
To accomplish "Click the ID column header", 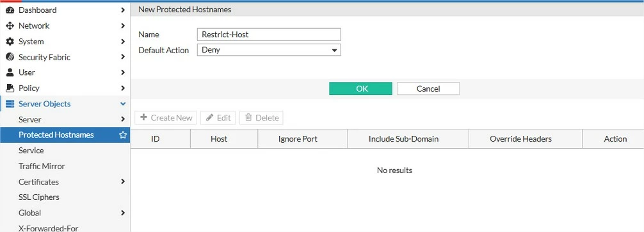I will click(x=161, y=139).
